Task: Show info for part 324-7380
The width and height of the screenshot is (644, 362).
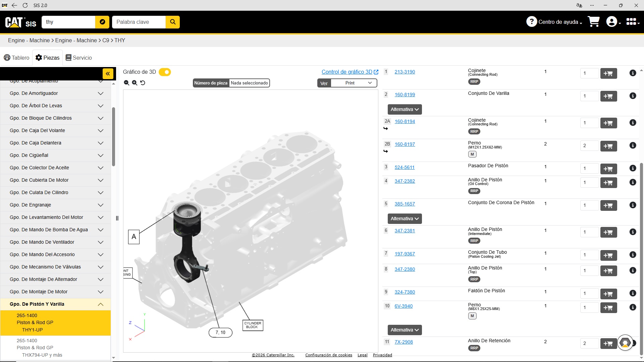Action: (x=633, y=293)
